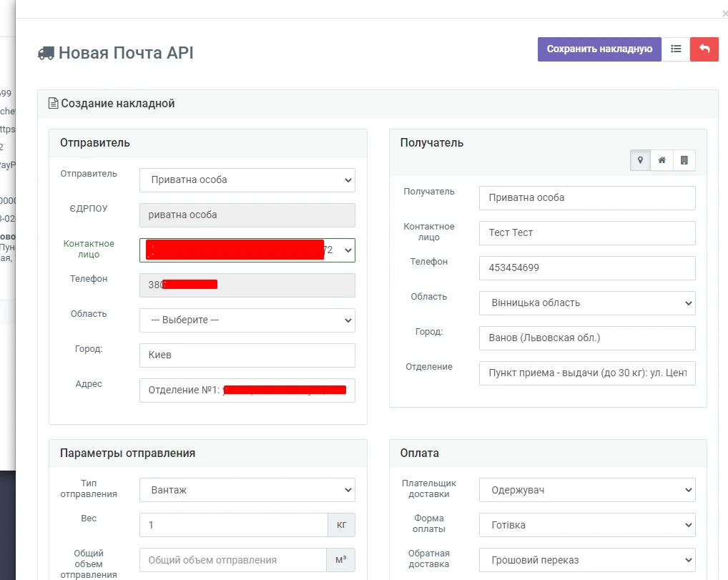Expand the sender Контактное лицо dropdown
This screenshot has width=728, height=580.
(247, 250)
